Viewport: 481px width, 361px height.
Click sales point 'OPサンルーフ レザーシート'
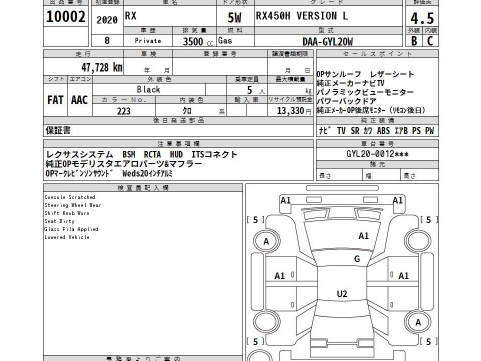[365, 74]
